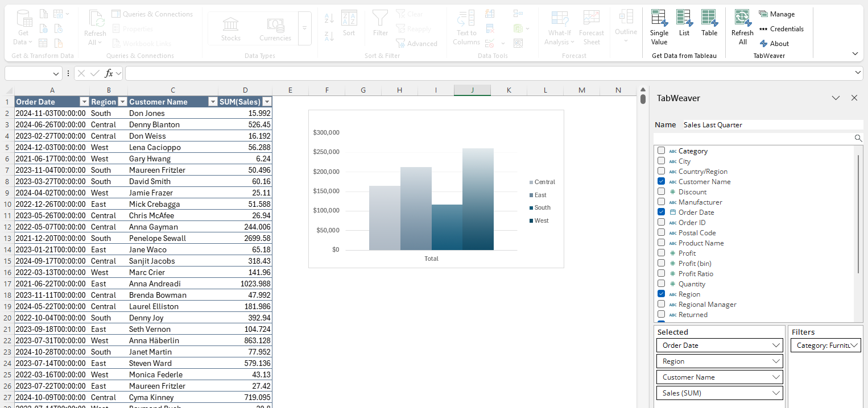
Task: Collapse the ribbon with the chevron
Action: click(x=855, y=53)
